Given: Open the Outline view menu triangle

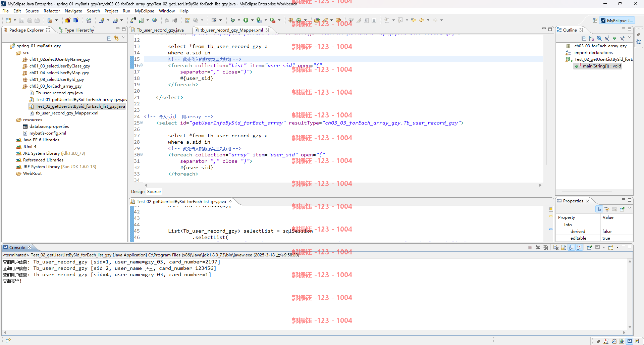Looking at the screenshot, I should point(630,37).
